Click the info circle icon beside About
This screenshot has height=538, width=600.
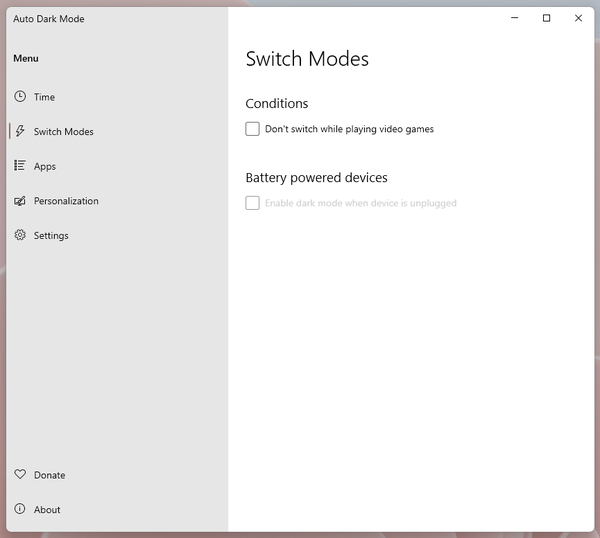coord(20,509)
